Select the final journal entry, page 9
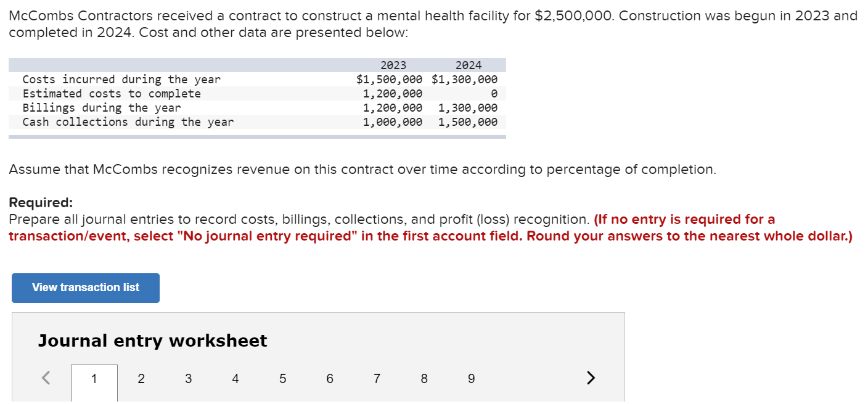 [471, 378]
